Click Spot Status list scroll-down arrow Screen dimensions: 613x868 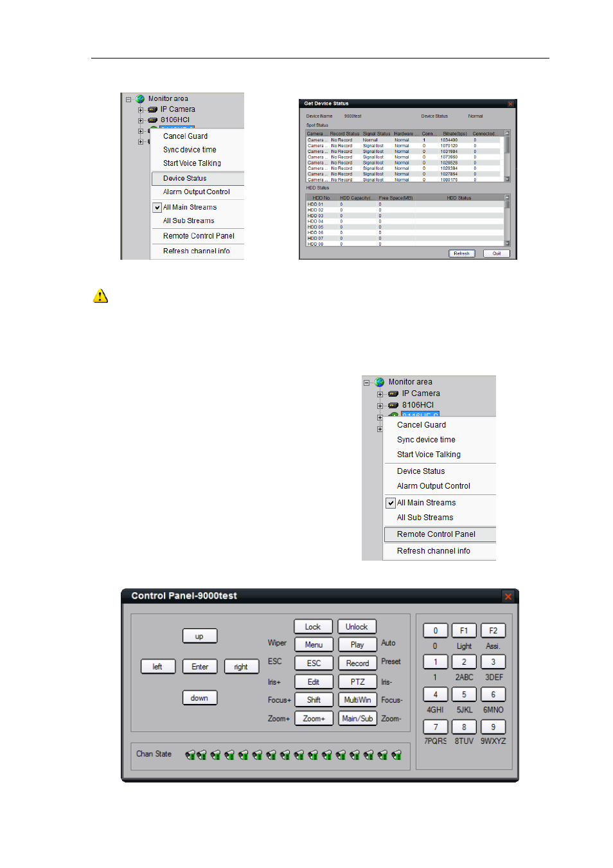click(x=507, y=179)
